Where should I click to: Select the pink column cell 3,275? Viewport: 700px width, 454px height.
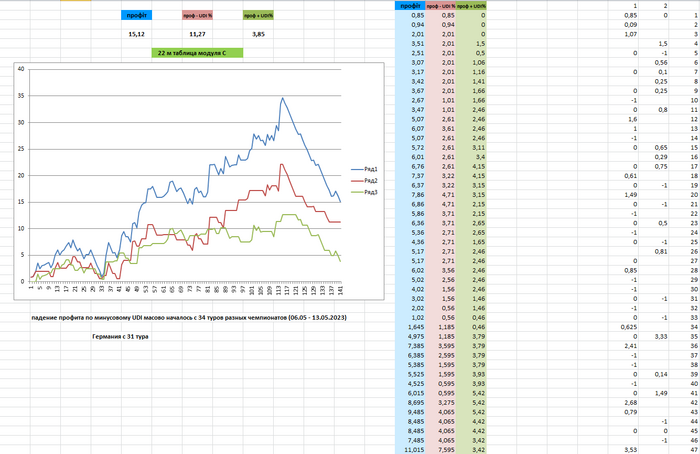tap(441, 402)
